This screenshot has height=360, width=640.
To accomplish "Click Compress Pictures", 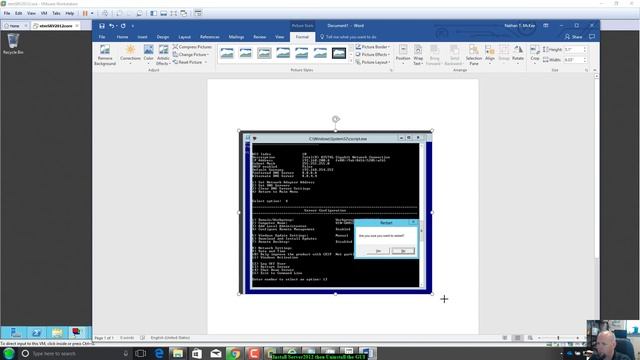I will (x=192, y=47).
